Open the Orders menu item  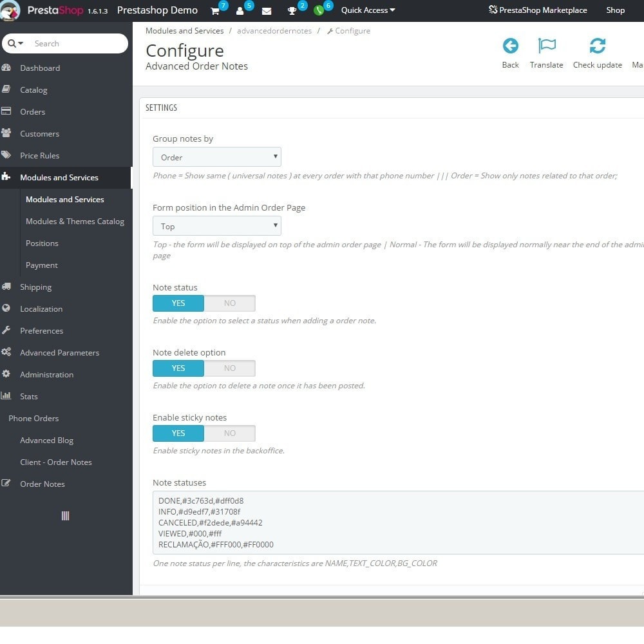[x=32, y=111]
